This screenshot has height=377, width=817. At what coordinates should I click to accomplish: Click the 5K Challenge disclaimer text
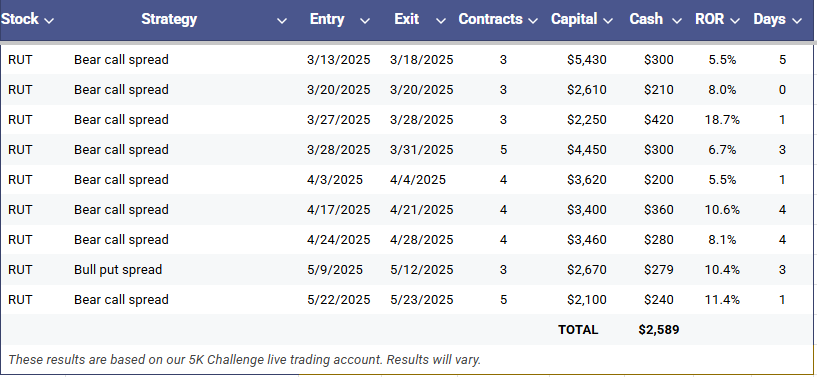[x=245, y=359]
